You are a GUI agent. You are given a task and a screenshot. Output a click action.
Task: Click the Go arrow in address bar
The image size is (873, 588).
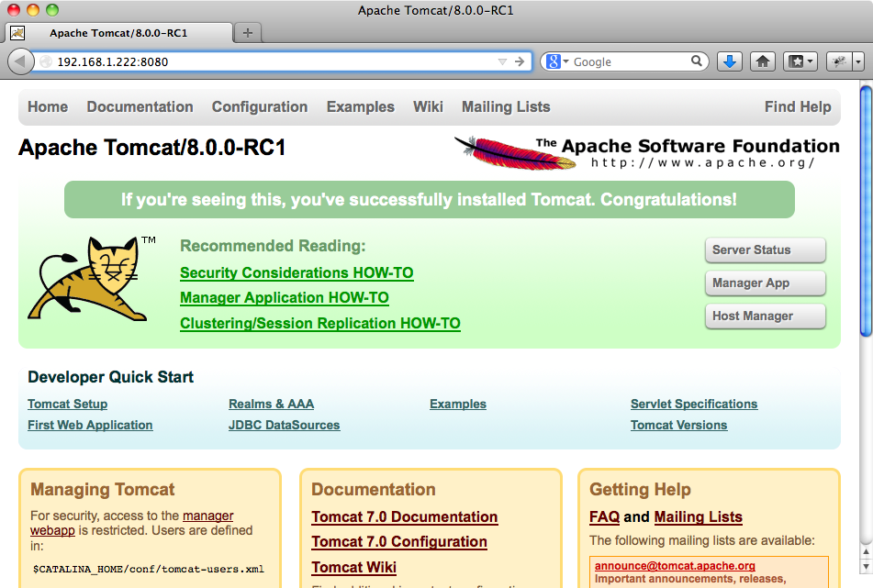(x=520, y=61)
